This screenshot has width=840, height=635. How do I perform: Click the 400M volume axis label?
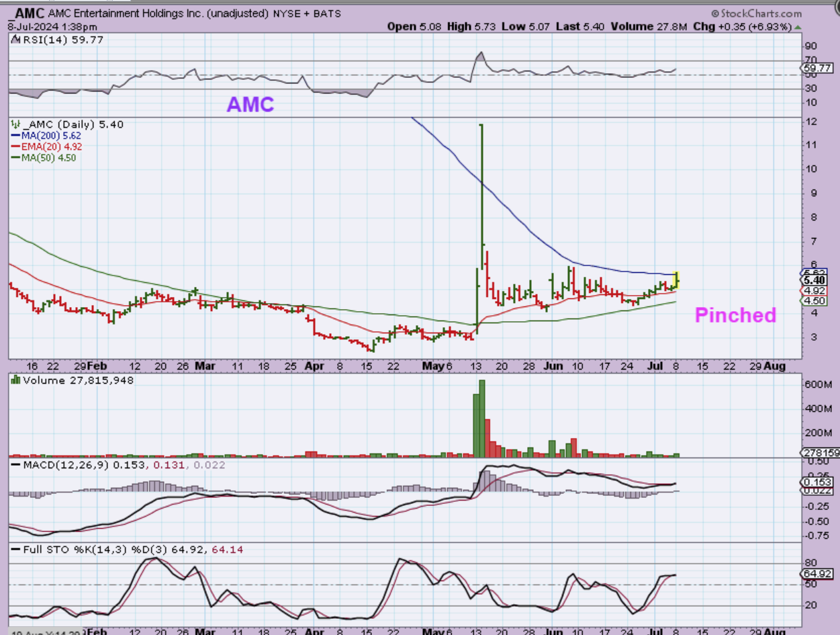coord(819,409)
